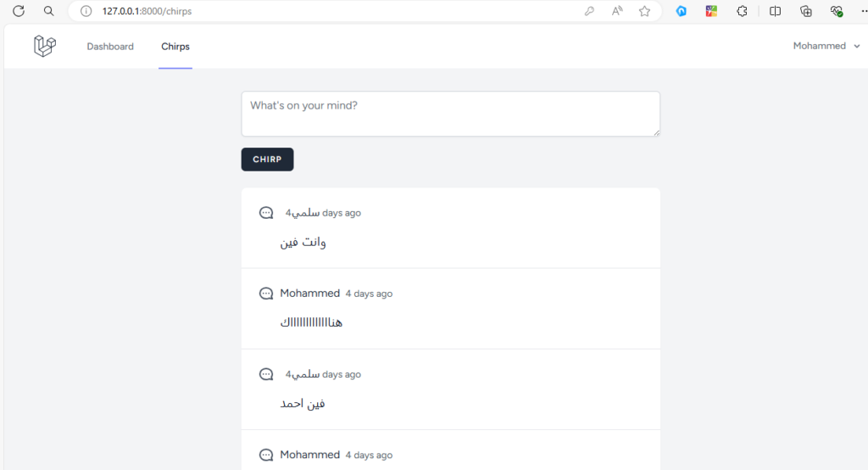Open browser essentials heart icon
The height and width of the screenshot is (470, 868).
837,11
